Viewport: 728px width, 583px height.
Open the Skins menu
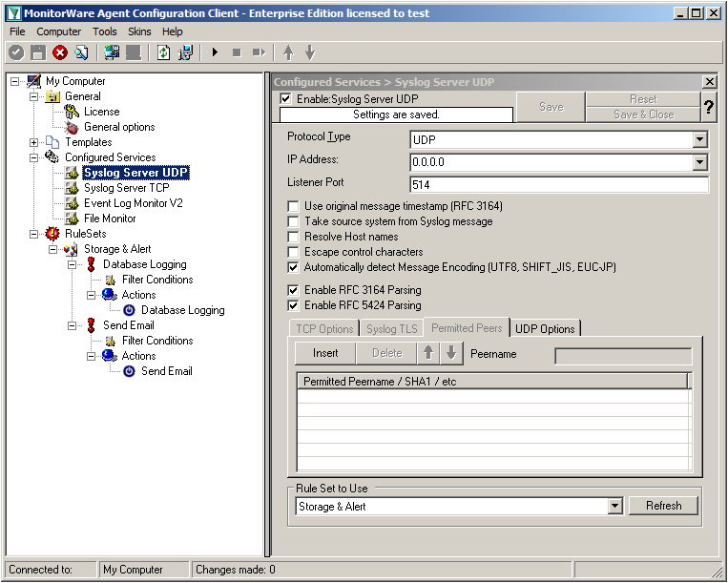point(139,31)
